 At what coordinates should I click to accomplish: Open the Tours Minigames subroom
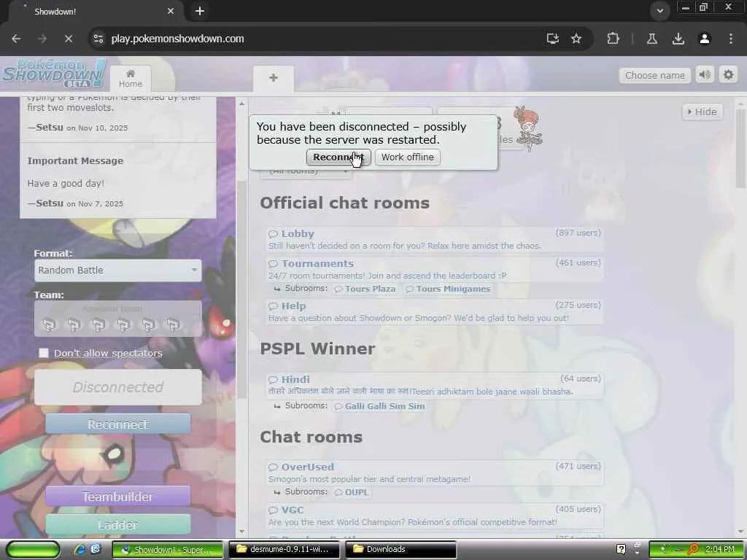tap(448, 289)
